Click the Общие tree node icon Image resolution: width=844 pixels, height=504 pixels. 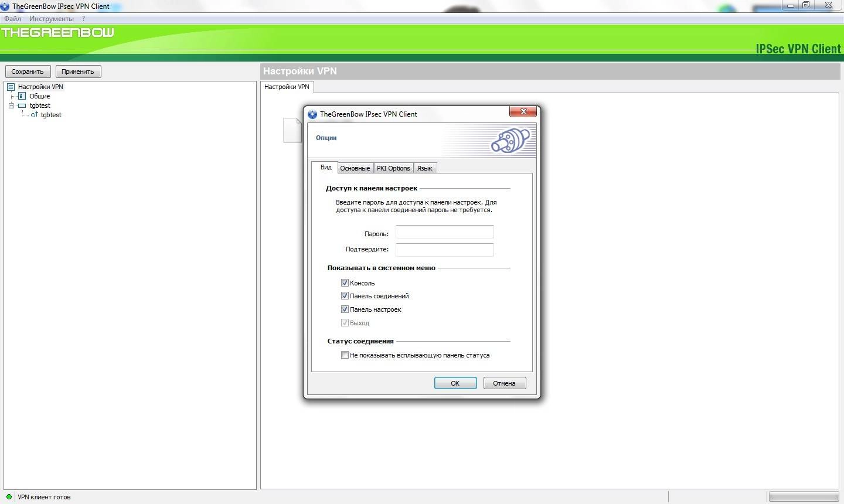(22, 96)
